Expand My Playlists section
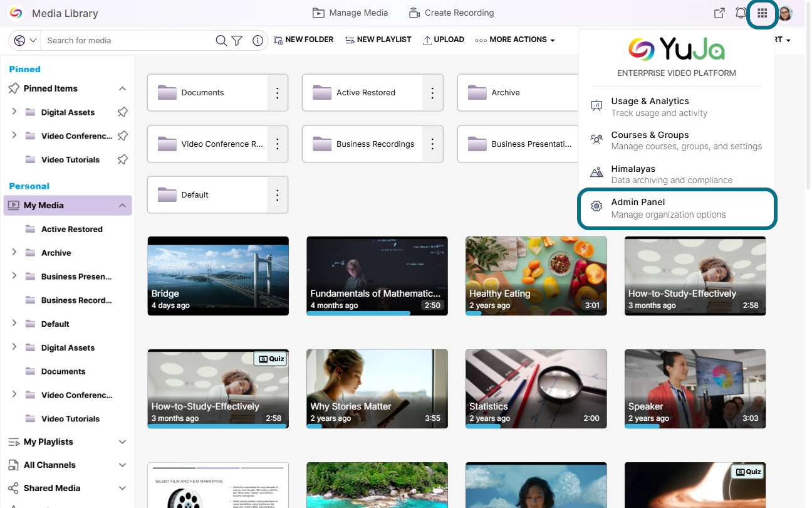 pyautogui.click(x=122, y=442)
